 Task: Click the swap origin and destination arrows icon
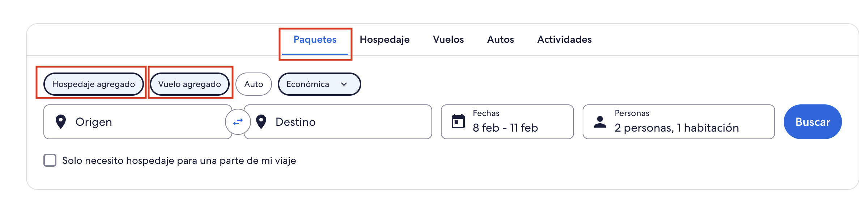238,122
